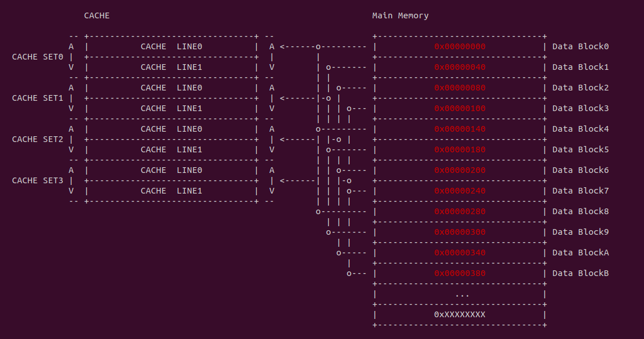Click the Data Block8 label
The height and width of the screenshot is (339, 644).
point(581,211)
